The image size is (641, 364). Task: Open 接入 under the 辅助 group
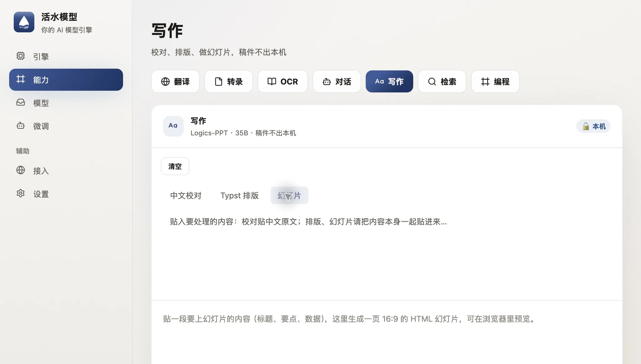coord(66,171)
